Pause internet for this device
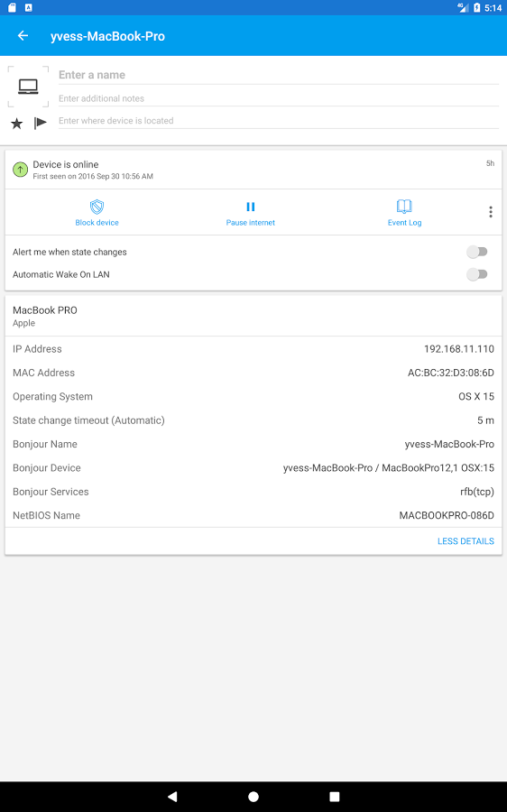The image size is (507, 812). [x=251, y=213]
